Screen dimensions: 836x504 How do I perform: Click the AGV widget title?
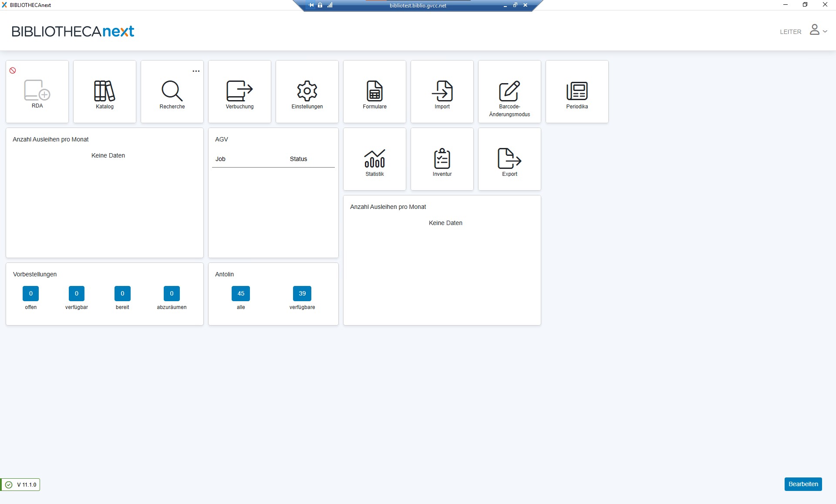click(222, 139)
